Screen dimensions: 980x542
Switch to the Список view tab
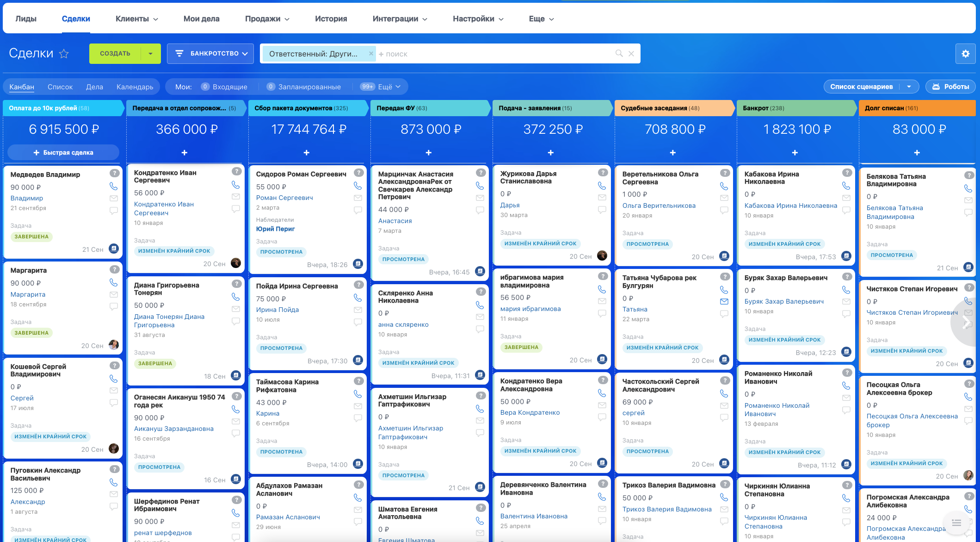pyautogui.click(x=60, y=87)
